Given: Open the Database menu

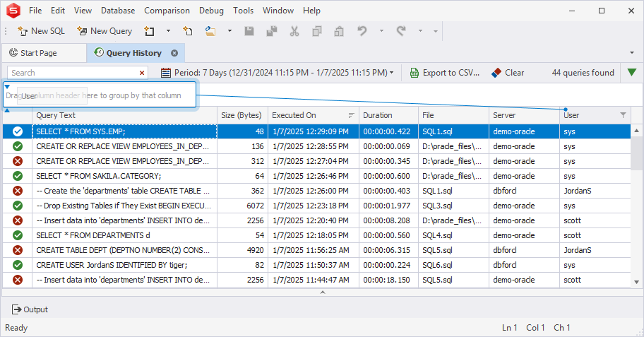Looking at the screenshot, I should click(x=118, y=11).
